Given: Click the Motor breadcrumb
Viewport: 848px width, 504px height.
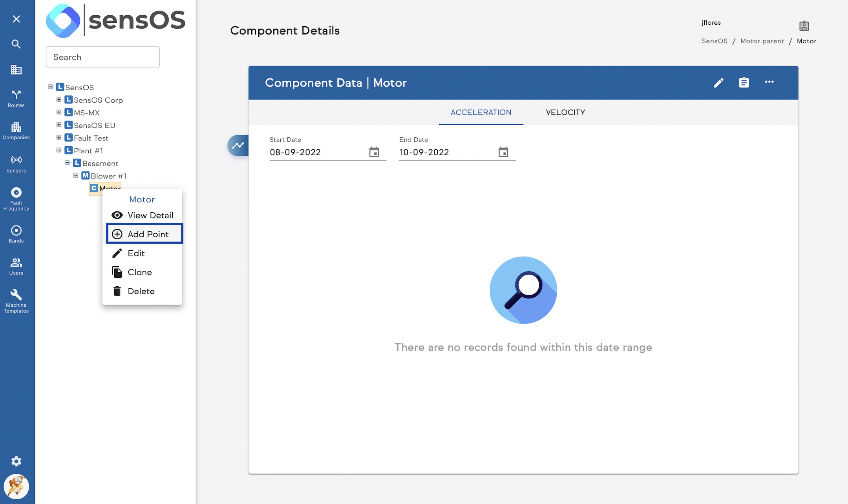Looking at the screenshot, I should click(x=806, y=41).
